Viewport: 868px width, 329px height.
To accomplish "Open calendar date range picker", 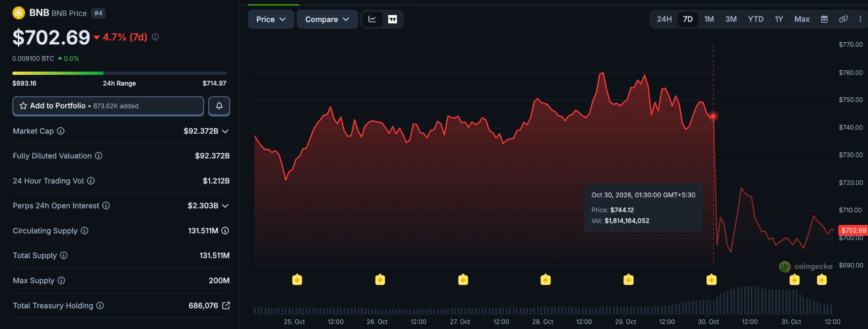I will [x=824, y=19].
